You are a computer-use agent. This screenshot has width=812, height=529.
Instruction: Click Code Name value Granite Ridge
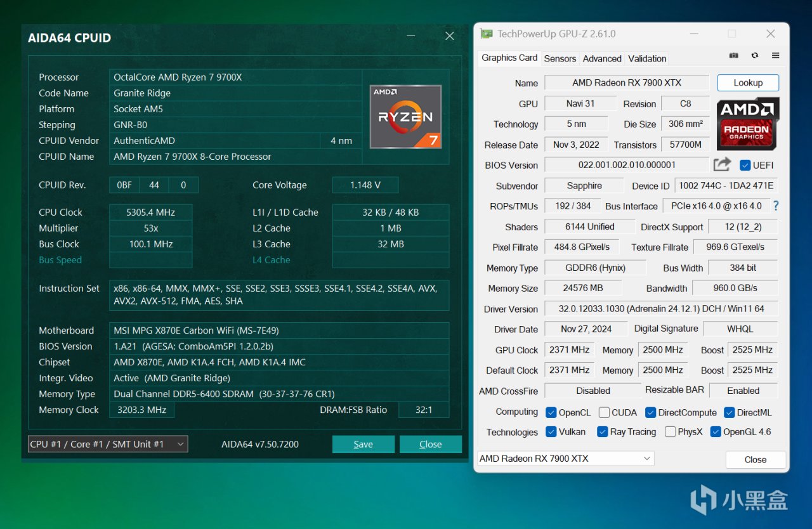(235, 93)
